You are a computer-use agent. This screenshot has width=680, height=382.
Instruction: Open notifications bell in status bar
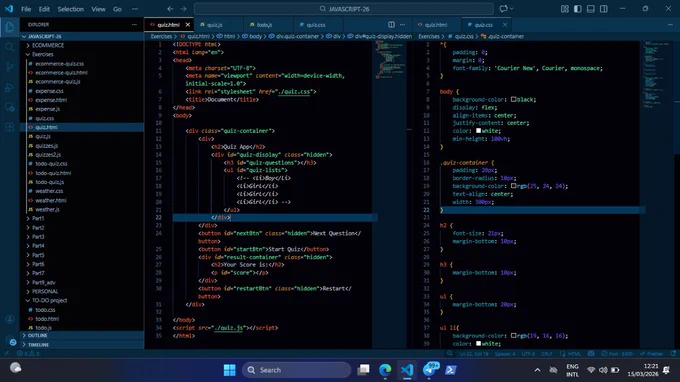673,354
